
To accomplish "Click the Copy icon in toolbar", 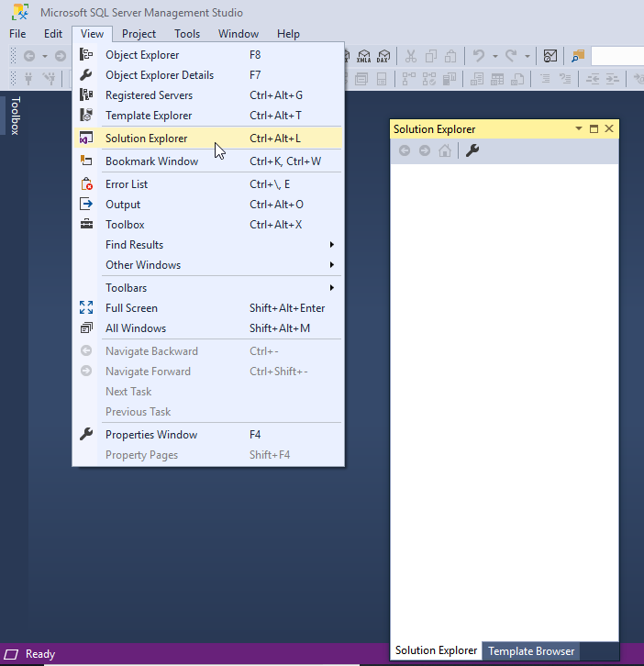I will 431,56.
